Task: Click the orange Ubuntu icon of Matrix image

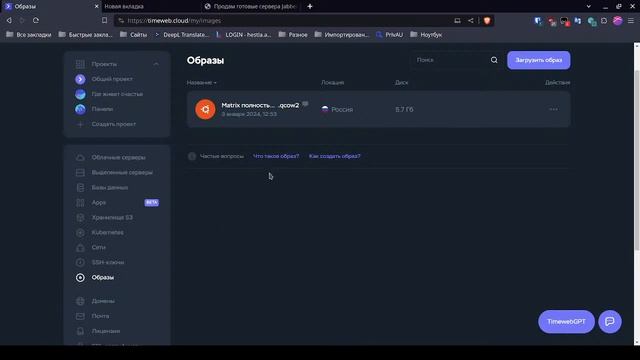Action: pos(205,109)
